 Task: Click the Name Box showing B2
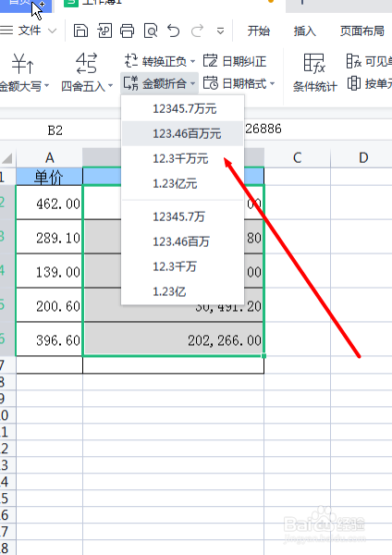(55, 130)
